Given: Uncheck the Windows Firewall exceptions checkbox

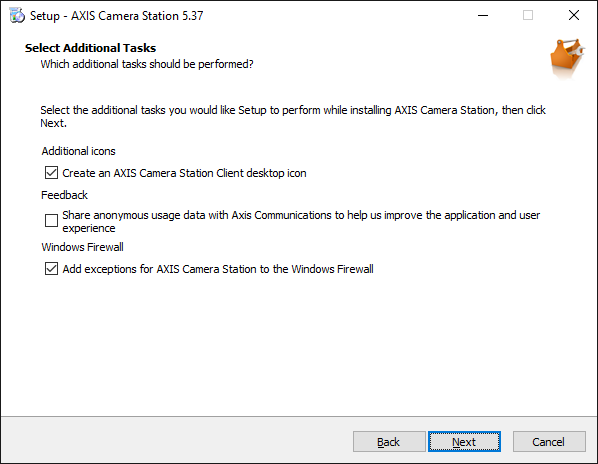Looking at the screenshot, I should [51, 269].
